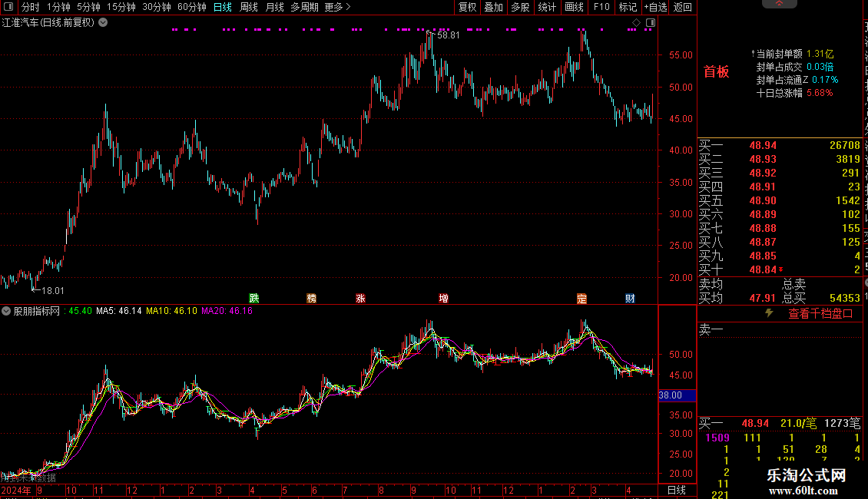This screenshot has height=499, width=868.
Task: Toggle the chart panel layout icon
Action: [651, 23]
